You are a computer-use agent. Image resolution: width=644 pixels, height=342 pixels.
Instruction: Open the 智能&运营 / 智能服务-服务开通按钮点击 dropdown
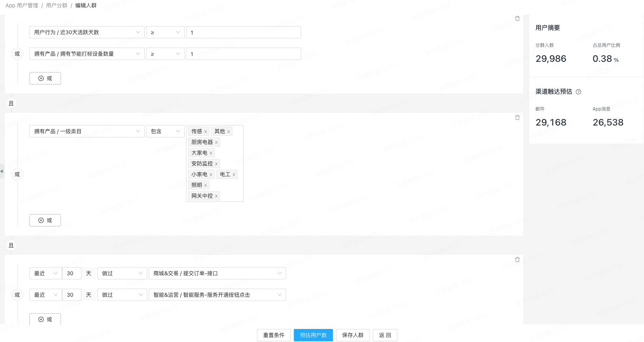[217, 295]
